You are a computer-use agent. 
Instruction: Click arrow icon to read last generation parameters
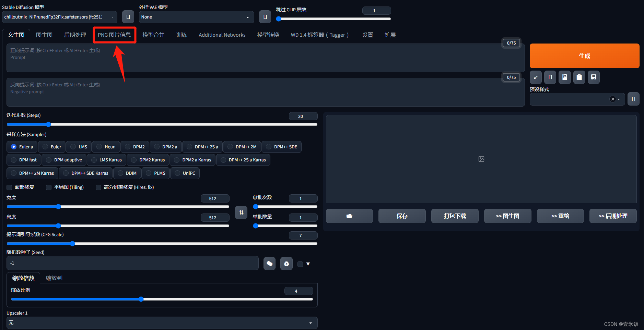pos(536,77)
